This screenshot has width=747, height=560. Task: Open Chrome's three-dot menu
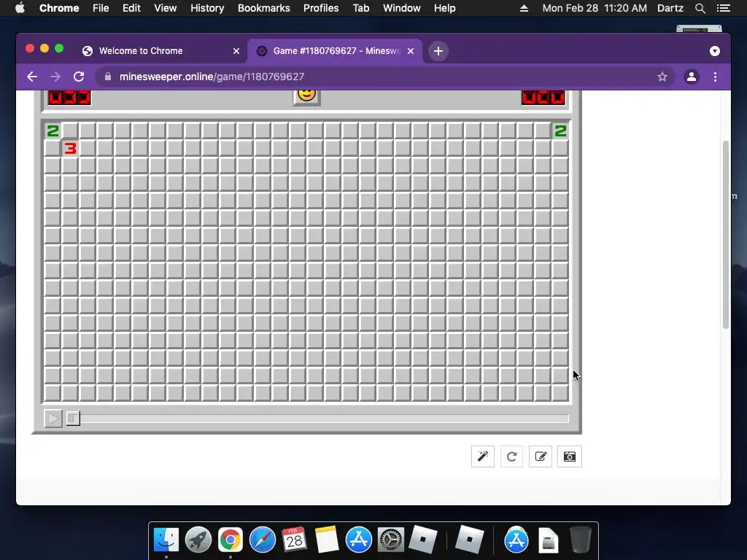[x=715, y=77]
